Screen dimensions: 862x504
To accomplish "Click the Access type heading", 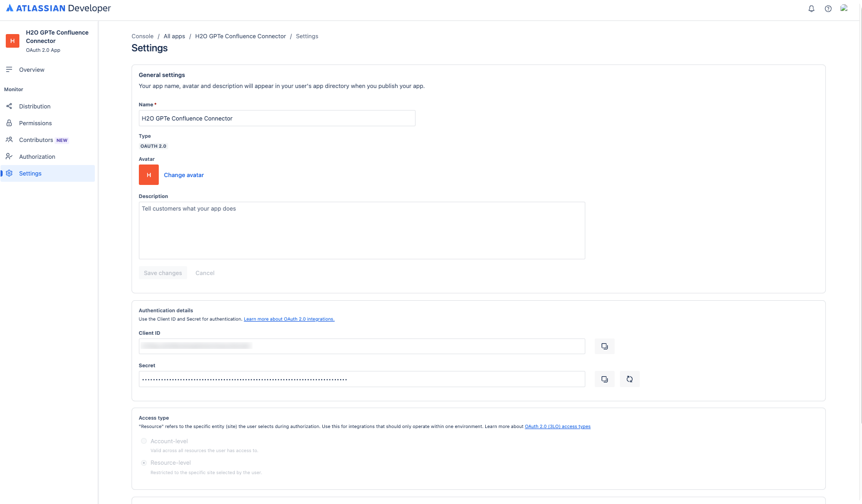I will [154, 418].
